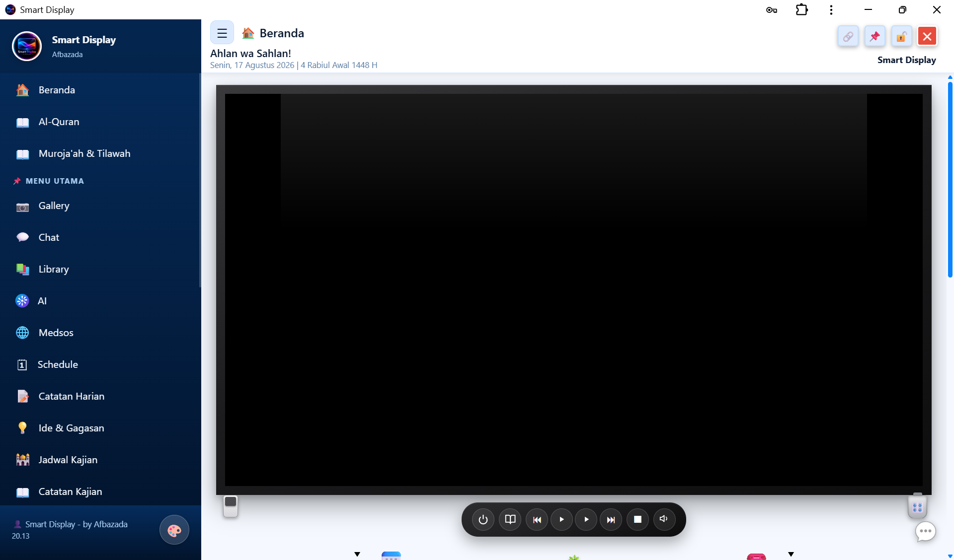Skip to next track in player bar
The image size is (954, 560).
(611, 520)
